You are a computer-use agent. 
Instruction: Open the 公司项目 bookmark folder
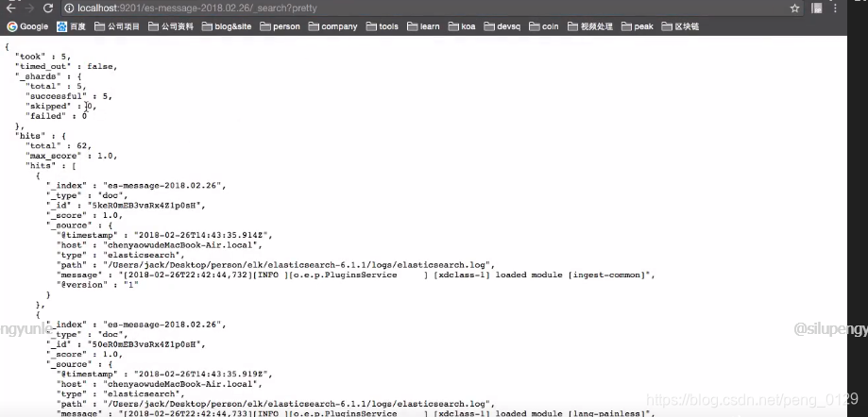[x=117, y=26]
